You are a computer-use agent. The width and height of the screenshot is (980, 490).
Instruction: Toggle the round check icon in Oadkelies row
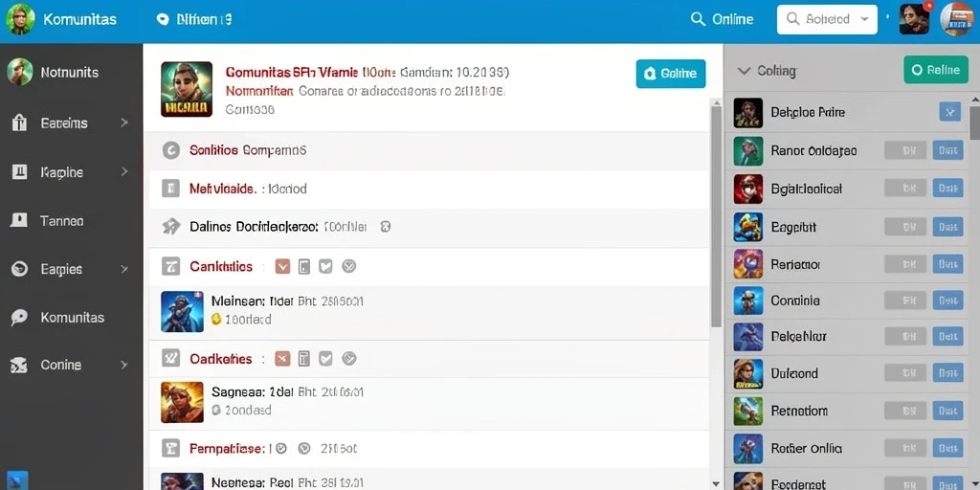349,358
